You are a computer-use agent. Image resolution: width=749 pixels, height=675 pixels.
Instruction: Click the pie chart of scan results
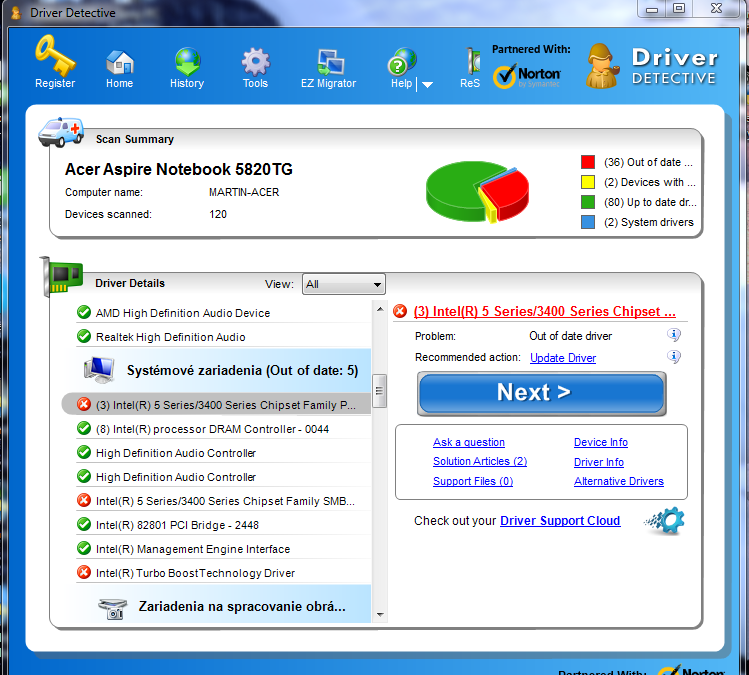tap(477, 192)
